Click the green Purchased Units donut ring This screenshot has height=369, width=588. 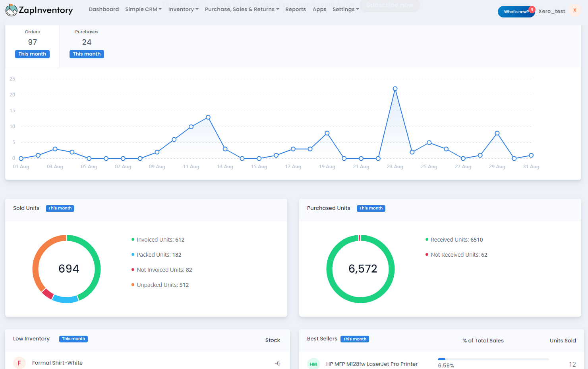coord(392,269)
